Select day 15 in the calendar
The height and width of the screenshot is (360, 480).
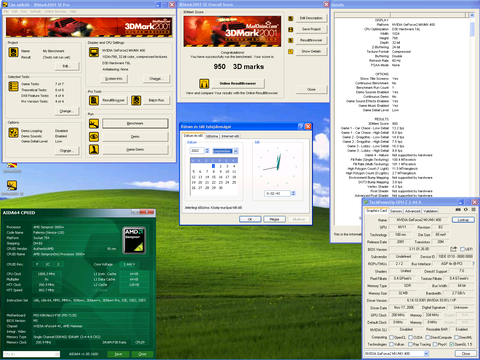(214, 177)
